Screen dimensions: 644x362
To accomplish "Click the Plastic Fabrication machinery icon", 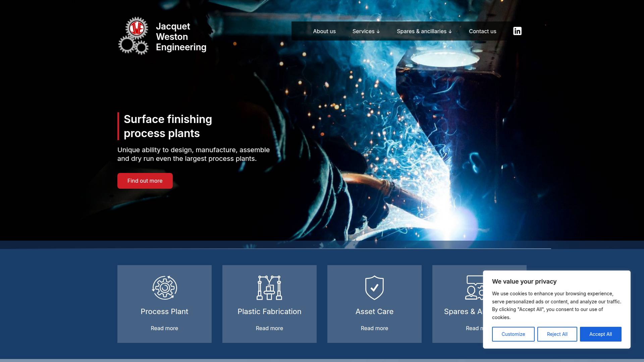I will click(269, 288).
